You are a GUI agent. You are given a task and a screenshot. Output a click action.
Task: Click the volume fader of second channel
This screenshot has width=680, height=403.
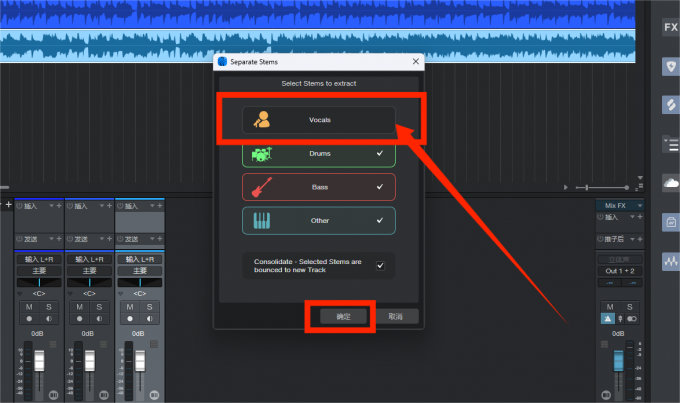pos(90,361)
